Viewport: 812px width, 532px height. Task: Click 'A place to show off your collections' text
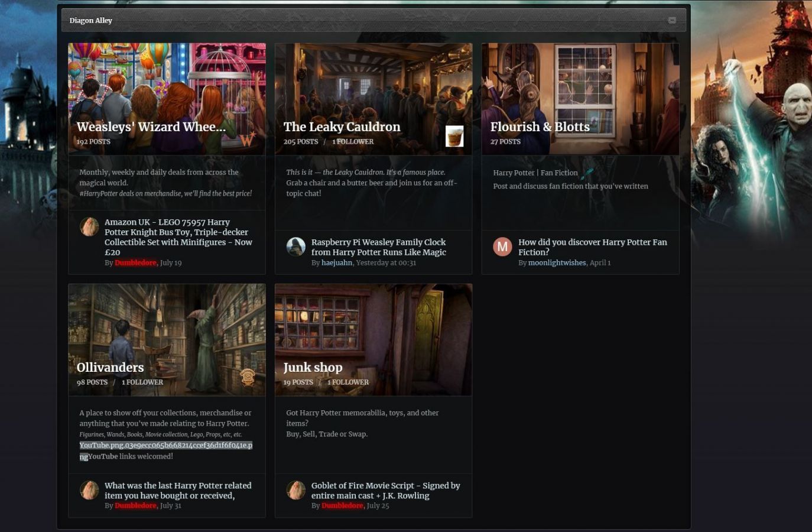click(165, 418)
